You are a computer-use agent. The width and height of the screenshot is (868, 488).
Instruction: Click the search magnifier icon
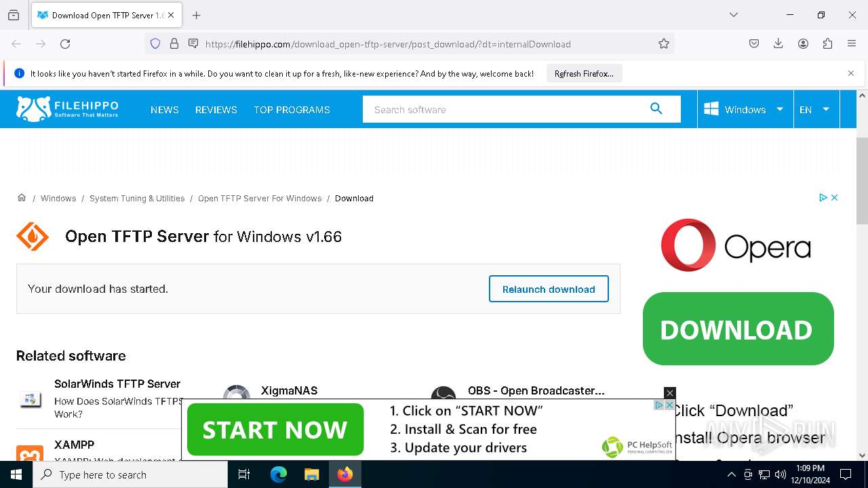656,108
